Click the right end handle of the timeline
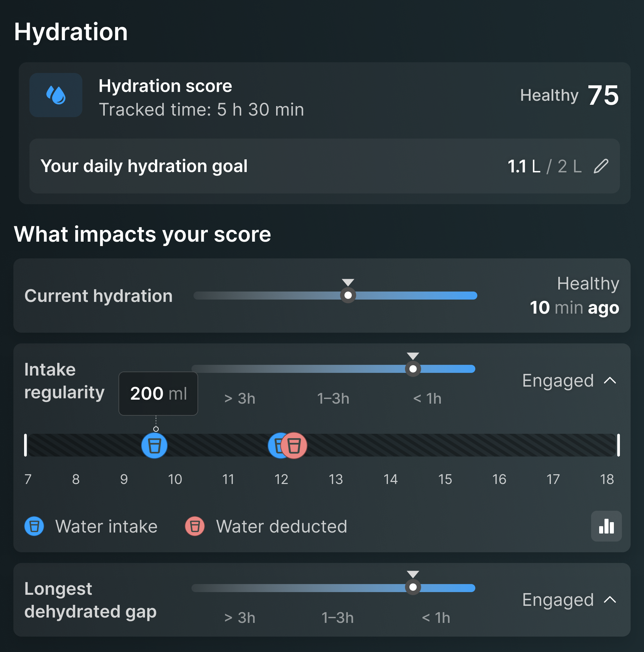The width and height of the screenshot is (644, 652). pos(618,445)
